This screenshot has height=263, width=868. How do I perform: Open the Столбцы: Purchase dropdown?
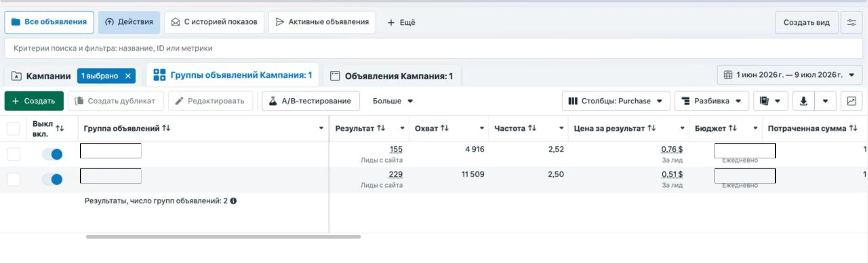coord(616,101)
